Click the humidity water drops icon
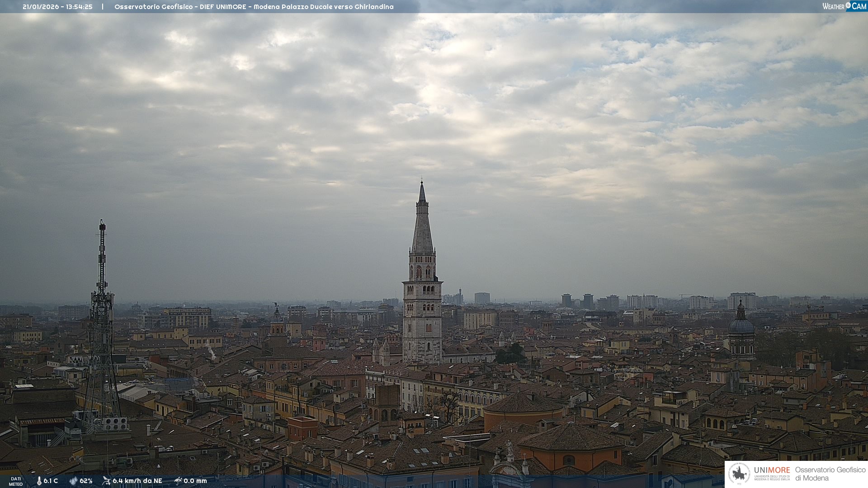This screenshot has width=868, height=488. [73, 481]
